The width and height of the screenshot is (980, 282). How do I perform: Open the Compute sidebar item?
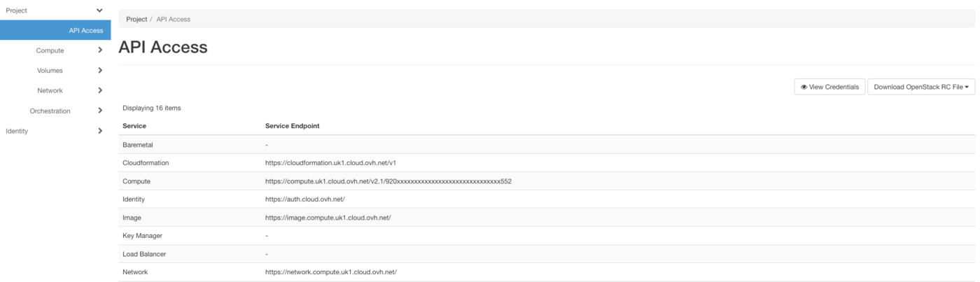point(50,50)
